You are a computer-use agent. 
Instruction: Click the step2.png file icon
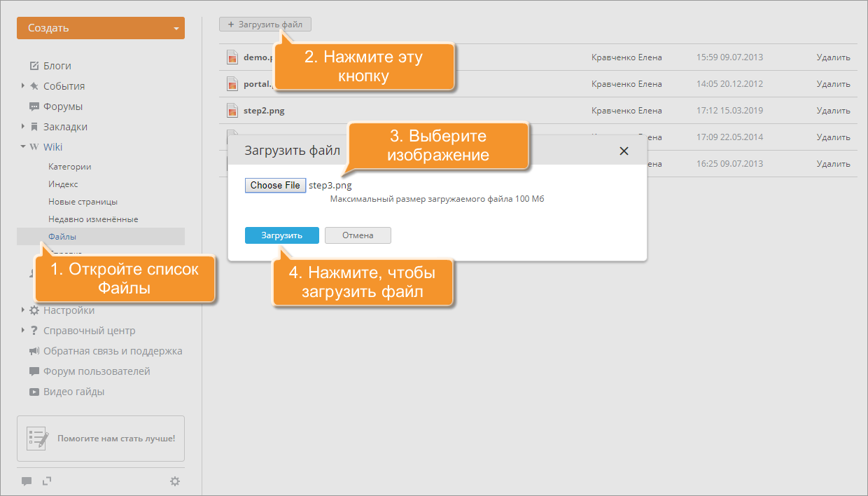[x=232, y=111]
